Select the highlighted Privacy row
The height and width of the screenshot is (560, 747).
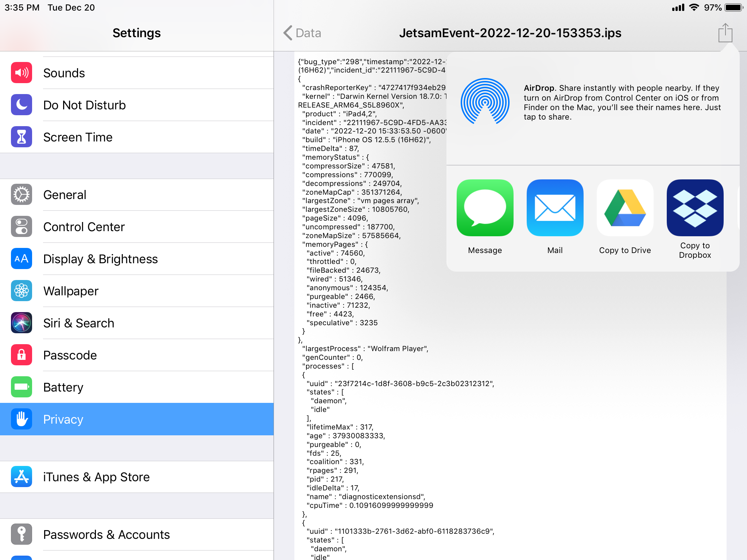137,419
